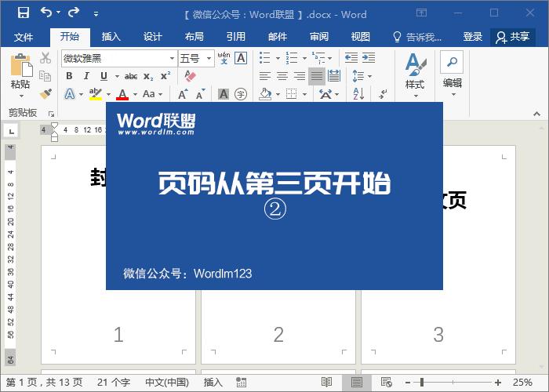
Task: Save the document with the floppy disk icon
Action: point(24,13)
